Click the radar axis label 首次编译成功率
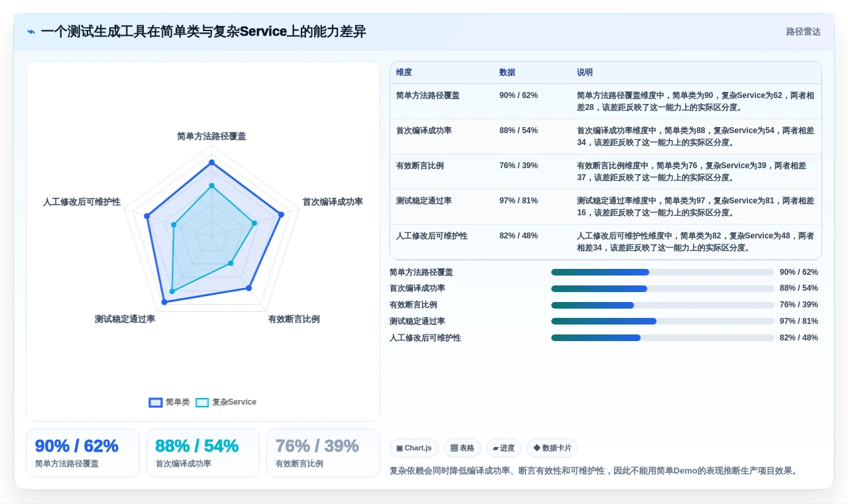Screen dimensions: 848x504 333,202
